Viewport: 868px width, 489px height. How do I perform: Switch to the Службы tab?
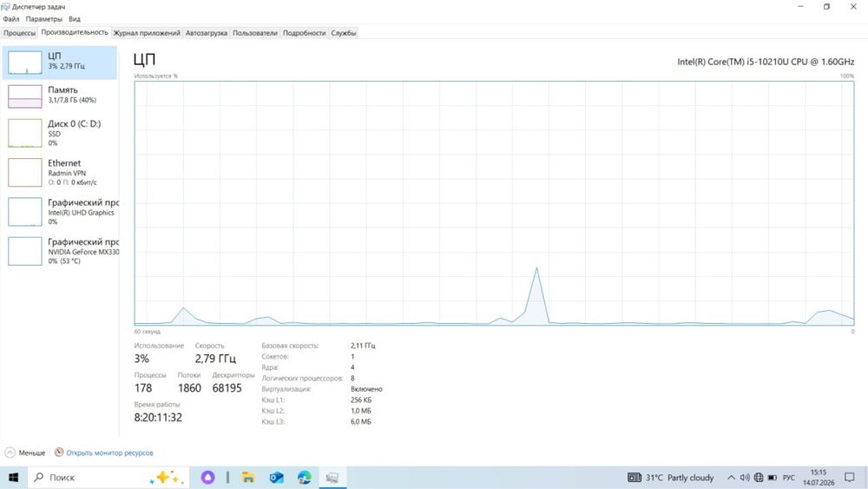click(x=343, y=33)
